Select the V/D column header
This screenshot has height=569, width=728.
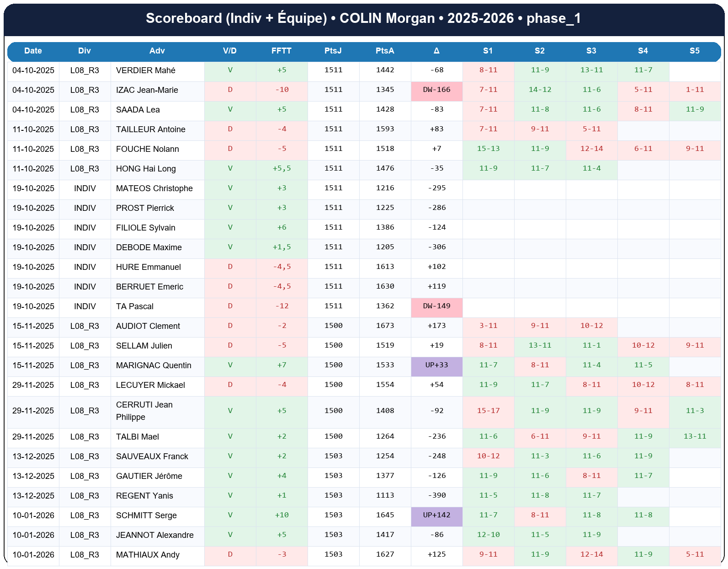229,51
